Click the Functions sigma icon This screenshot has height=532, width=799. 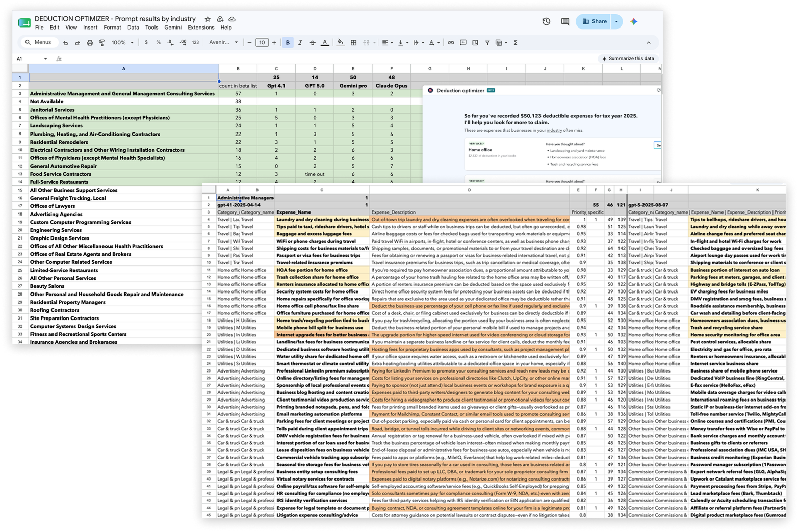(x=516, y=43)
